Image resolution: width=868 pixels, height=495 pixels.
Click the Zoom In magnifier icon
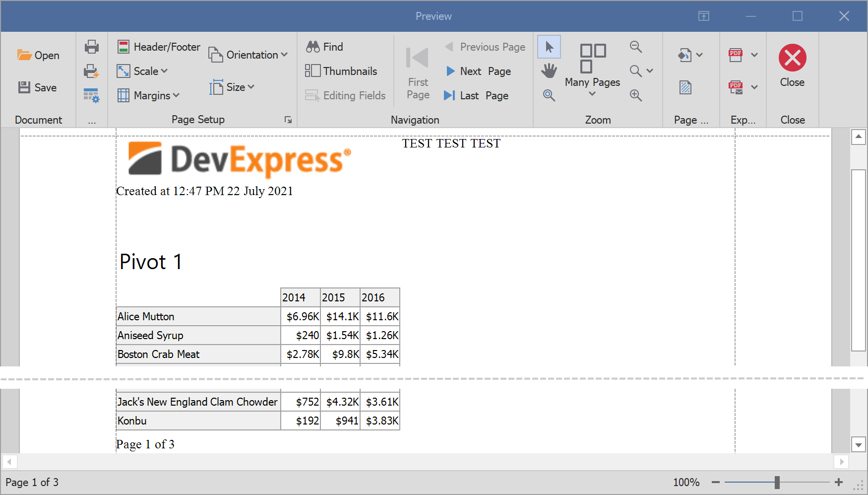click(x=636, y=95)
